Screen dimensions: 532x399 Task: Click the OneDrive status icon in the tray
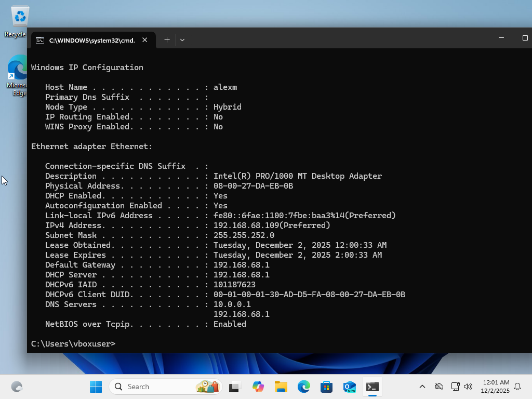(x=439, y=387)
